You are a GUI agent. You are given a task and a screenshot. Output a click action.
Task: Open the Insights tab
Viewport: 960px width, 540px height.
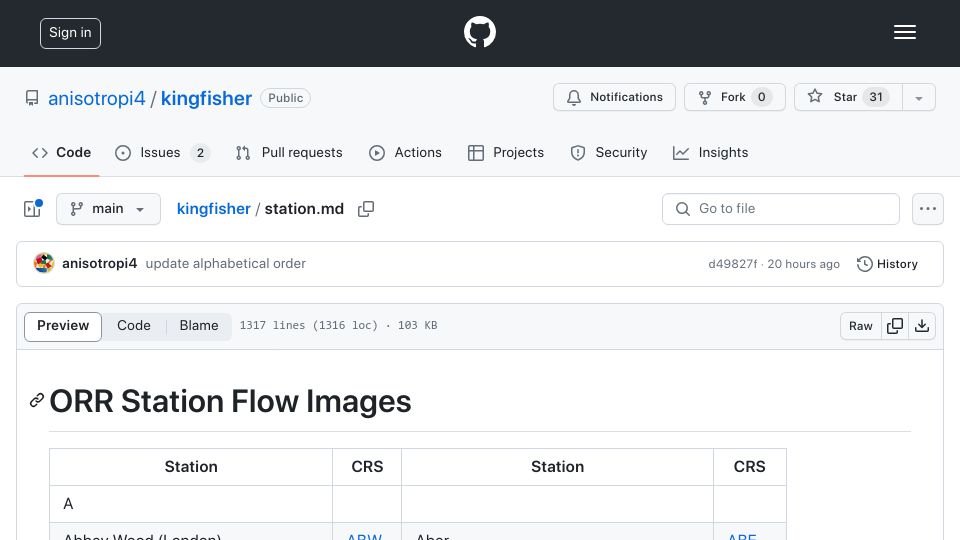click(710, 152)
